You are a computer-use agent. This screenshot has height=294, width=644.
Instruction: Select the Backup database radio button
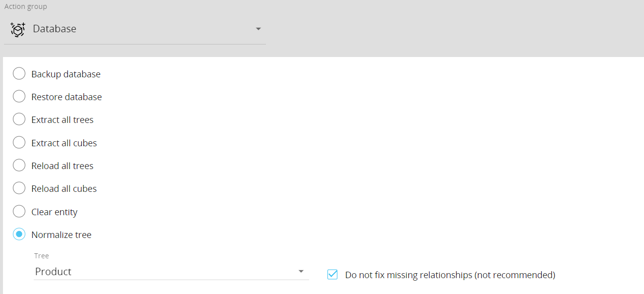[19, 74]
